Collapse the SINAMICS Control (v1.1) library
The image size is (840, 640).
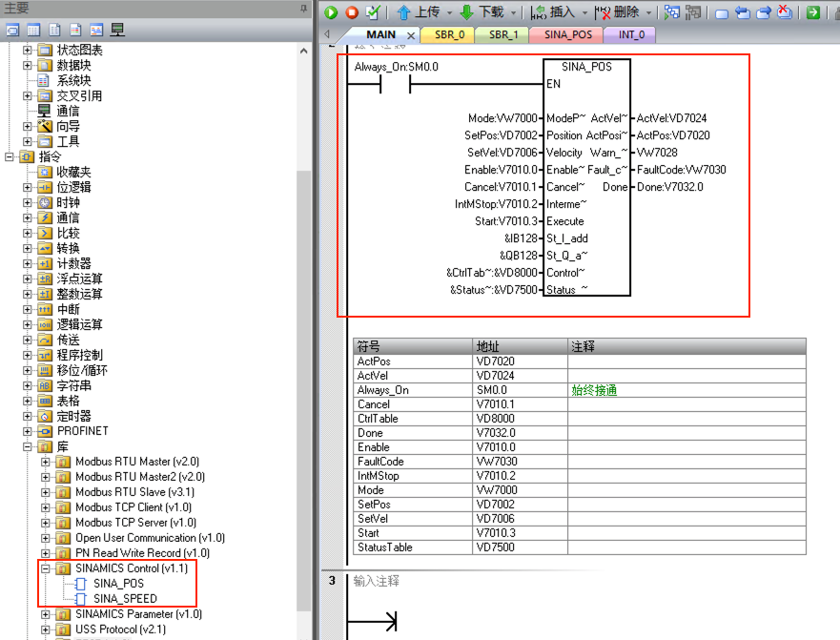46,568
